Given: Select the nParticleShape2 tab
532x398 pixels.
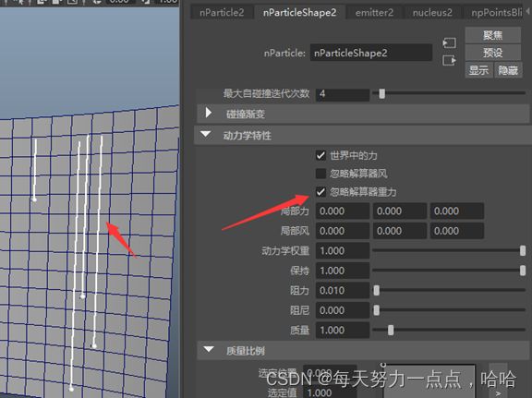Looking at the screenshot, I should (299, 13).
